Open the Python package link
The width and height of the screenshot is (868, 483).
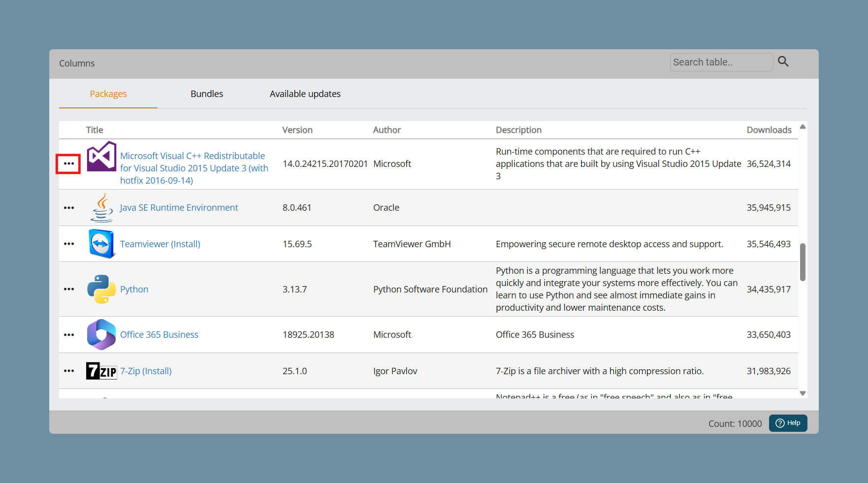(x=134, y=289)
